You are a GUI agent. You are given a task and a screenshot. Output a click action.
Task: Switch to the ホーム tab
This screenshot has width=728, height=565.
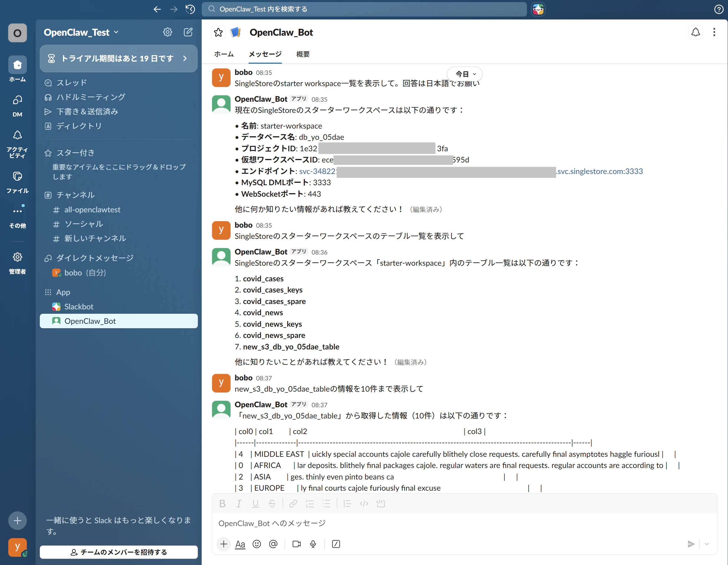224,54
